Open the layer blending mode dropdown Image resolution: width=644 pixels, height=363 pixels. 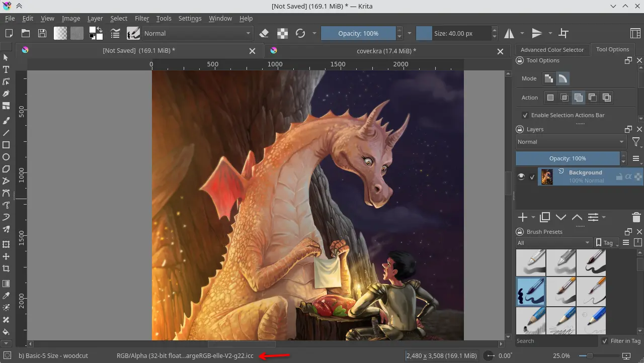[x=571, y=142]
